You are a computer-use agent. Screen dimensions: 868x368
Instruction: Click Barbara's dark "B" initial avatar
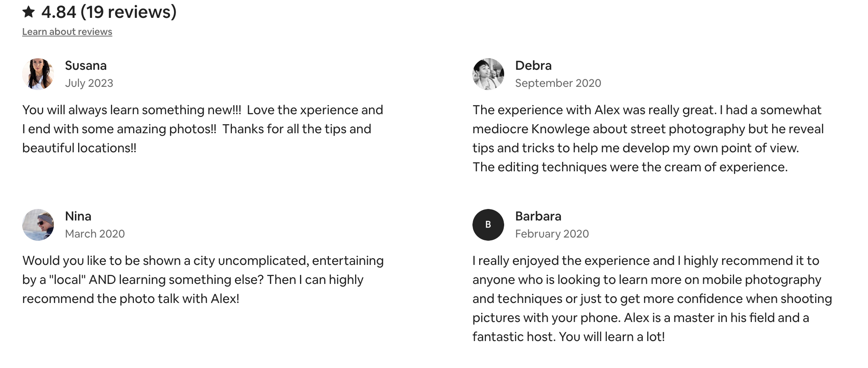coord(488,225)
